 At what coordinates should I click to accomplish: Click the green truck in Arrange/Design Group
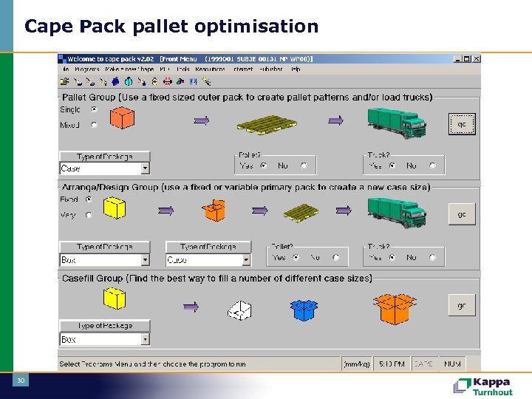point(397,214)
